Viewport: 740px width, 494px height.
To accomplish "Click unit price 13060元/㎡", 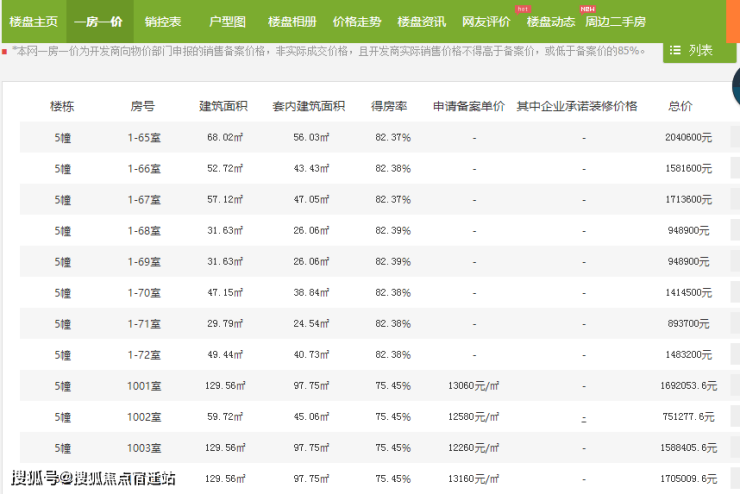I will (473, 386).
